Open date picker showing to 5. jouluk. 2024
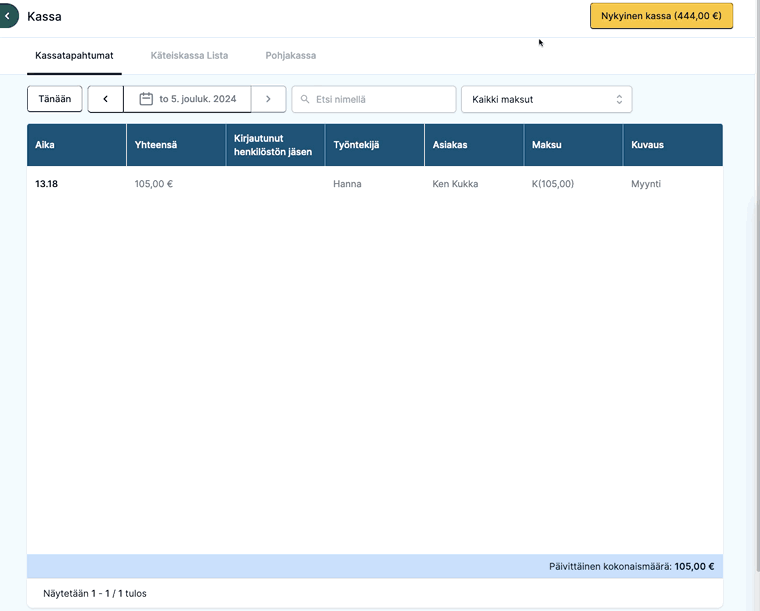Viewport: 760px width, 611px height. point(188,99)
